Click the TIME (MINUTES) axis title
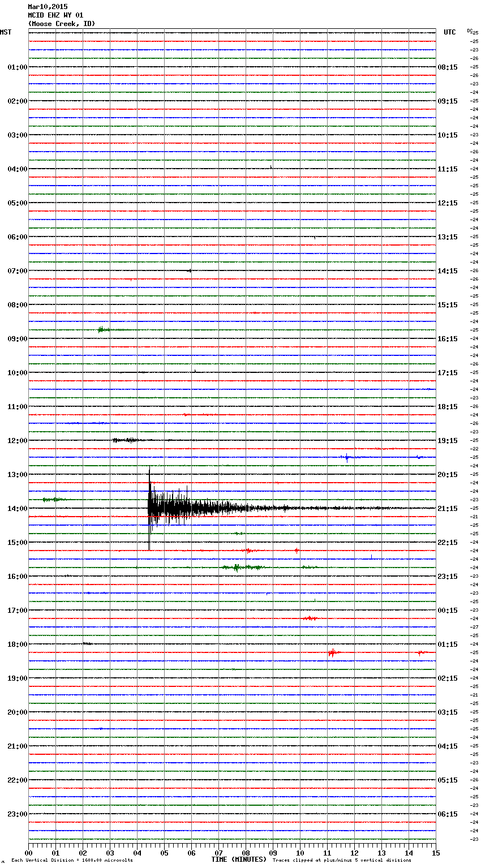The width and height of the screenshot is (481, 868). point(239,860)
